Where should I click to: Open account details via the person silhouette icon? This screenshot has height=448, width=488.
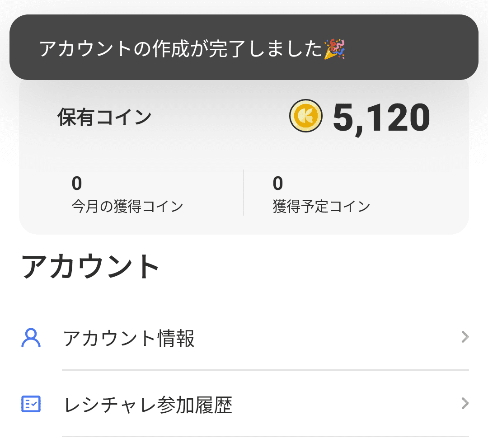[x=30, y=336]
